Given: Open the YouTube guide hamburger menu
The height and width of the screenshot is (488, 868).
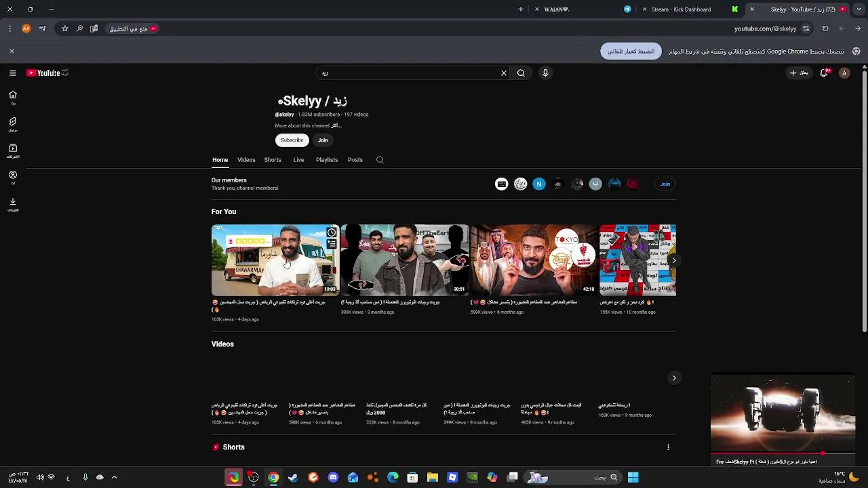Looking at the screenshot, I should [13, 73].
